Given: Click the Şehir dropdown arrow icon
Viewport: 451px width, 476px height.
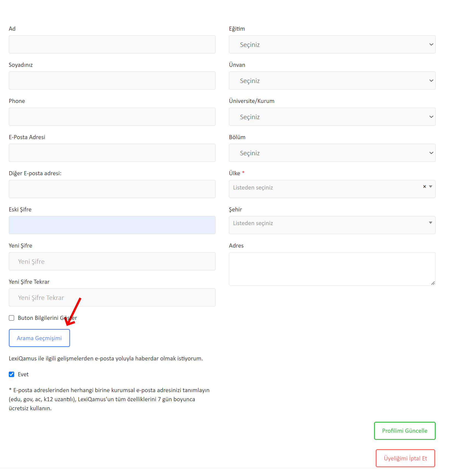Looking at the screenshot, I should click(x=431, y=223).
